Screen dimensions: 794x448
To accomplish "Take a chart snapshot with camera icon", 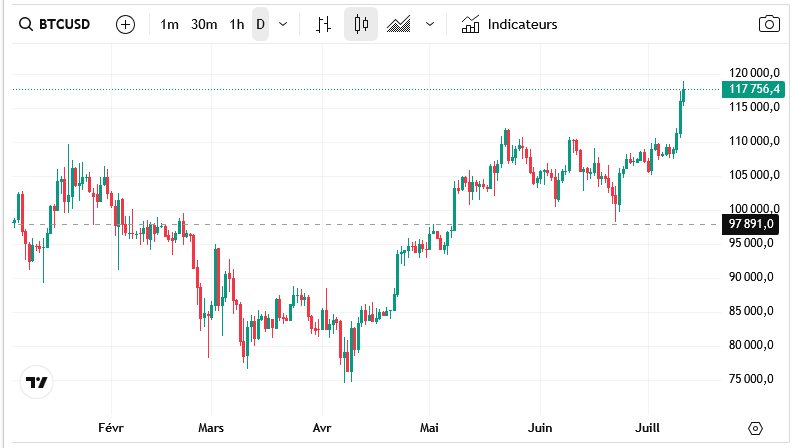I will click(768, 24).
